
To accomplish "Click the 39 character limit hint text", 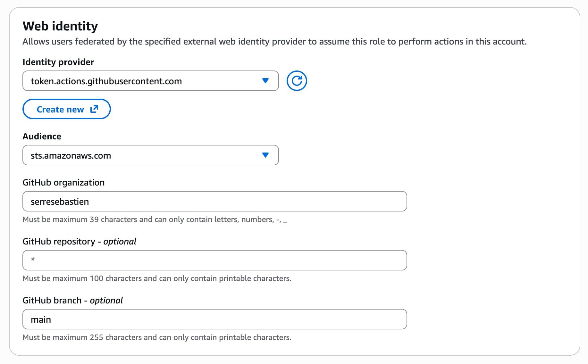I will pos(155,219).
